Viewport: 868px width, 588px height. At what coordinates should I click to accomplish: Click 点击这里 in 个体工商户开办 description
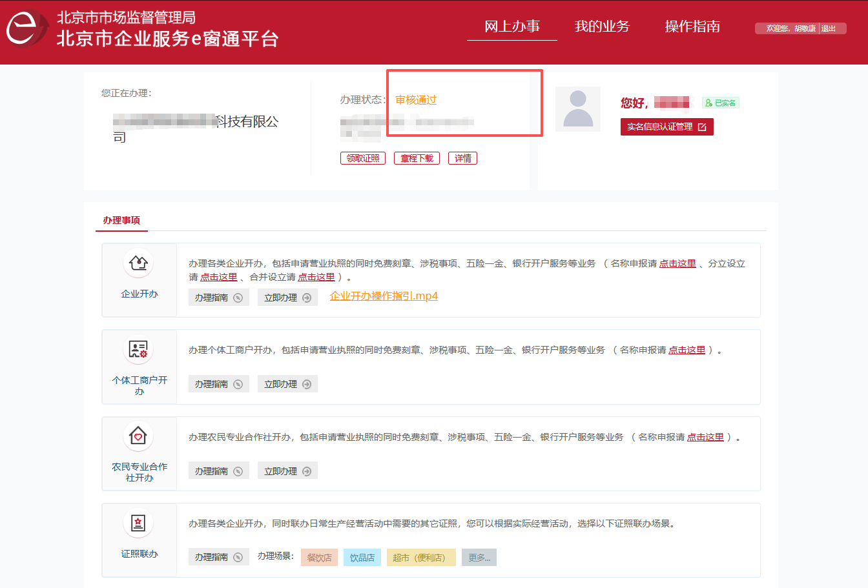tap(687, 350)
